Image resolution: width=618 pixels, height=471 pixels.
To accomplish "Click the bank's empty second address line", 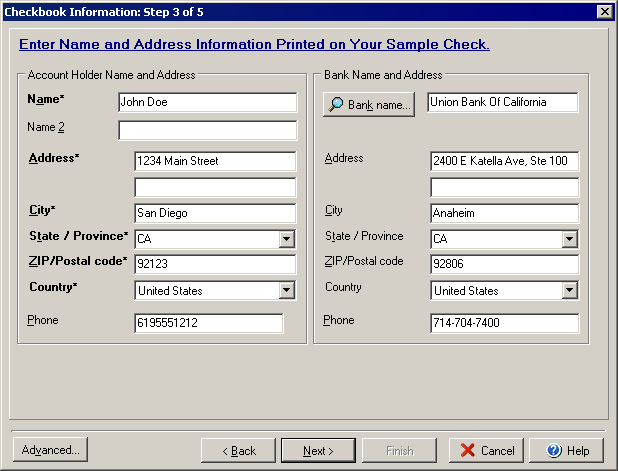I will point(504,187).
